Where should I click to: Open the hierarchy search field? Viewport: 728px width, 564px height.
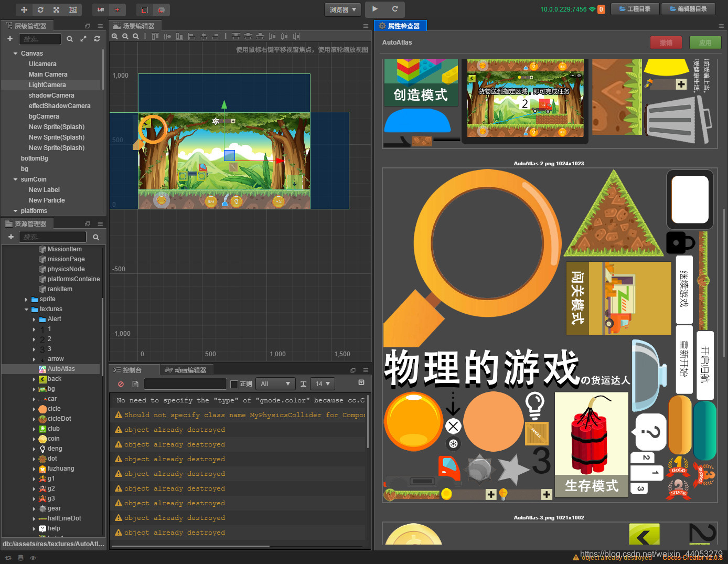tap(40, 39)
